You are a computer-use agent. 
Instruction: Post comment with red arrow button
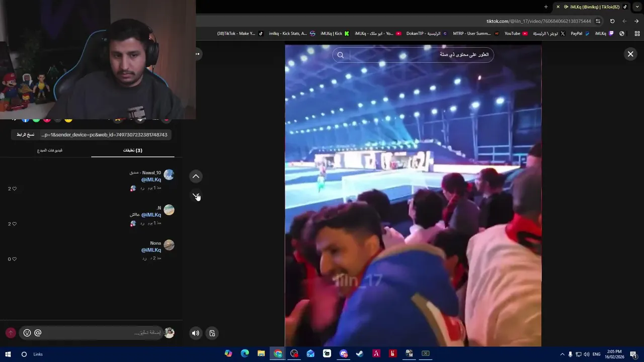pyautogui.click(x=11, y=333)
